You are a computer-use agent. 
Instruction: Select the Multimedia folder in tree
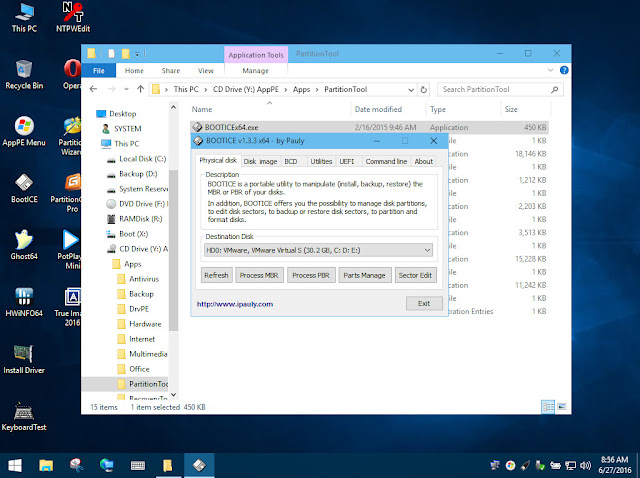(148, 354)
